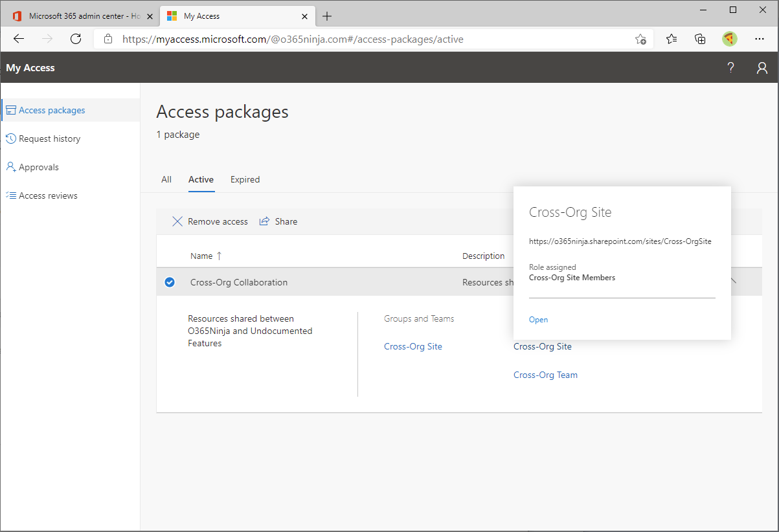
Task: Deselect the Cross-Org Collaboration row checkbox
Action: pos(170,282)
